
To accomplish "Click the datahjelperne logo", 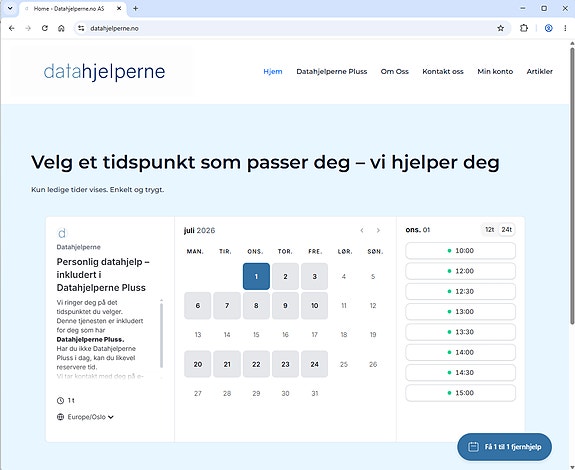I will pyautogui.click(x=104, y=71).
